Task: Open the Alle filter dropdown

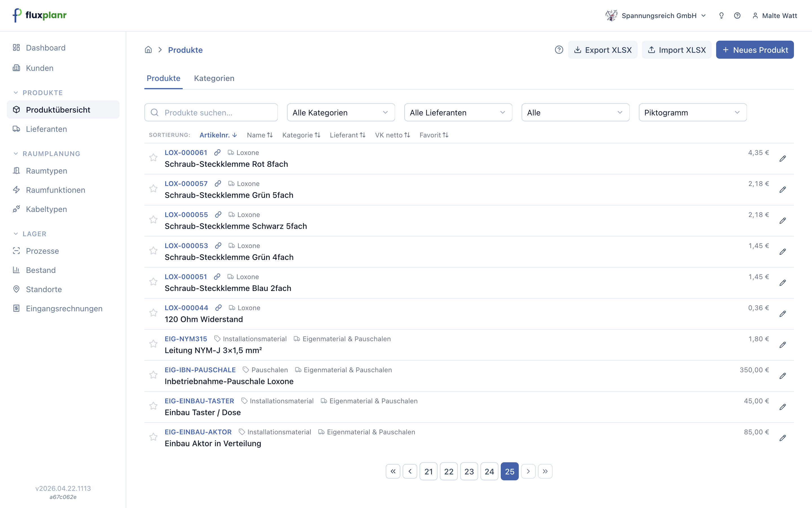Action: (575, 113)
